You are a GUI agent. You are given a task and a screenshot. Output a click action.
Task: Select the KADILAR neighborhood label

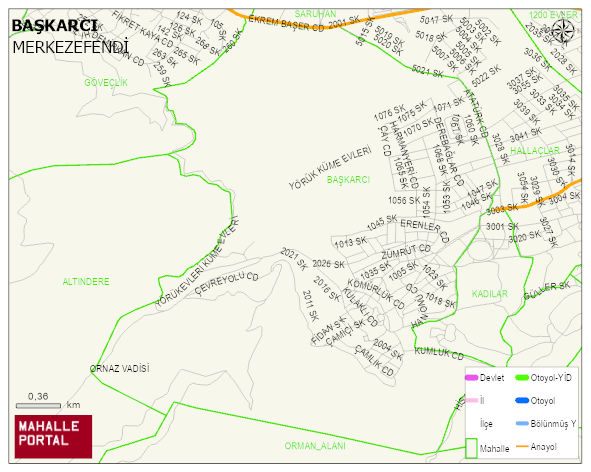click(490, 293)
